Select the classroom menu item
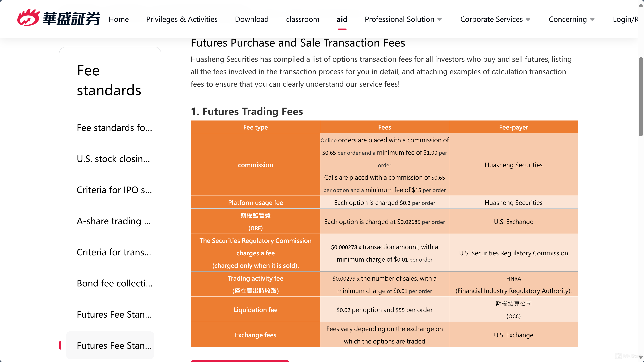644x362 pixels. [x=303, y=19]
